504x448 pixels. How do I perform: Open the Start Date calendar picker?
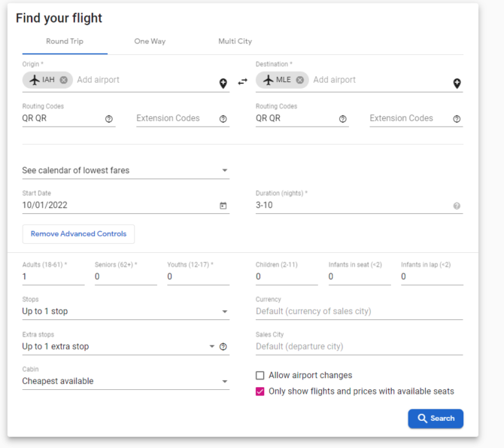[x=223, y=206]
